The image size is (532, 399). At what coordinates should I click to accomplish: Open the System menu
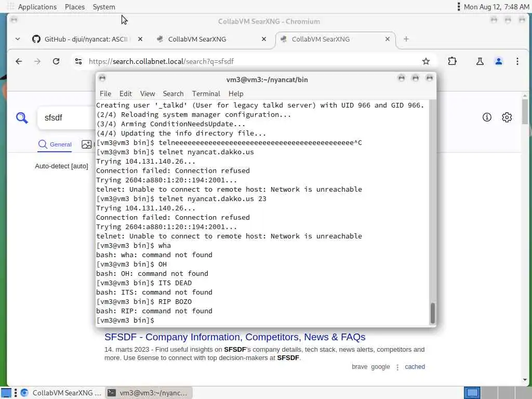(x=104, y=7)
